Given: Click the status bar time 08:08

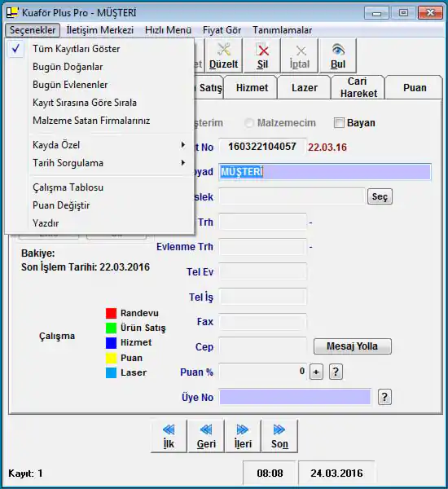Looking at the screenshot, I should pyautogui.click(x=270, y=473).
